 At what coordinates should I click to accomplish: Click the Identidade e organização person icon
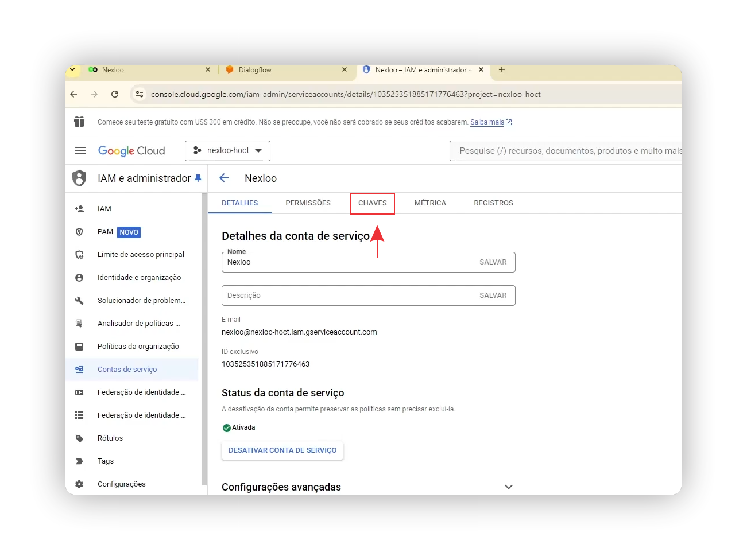tap(79, 278)
